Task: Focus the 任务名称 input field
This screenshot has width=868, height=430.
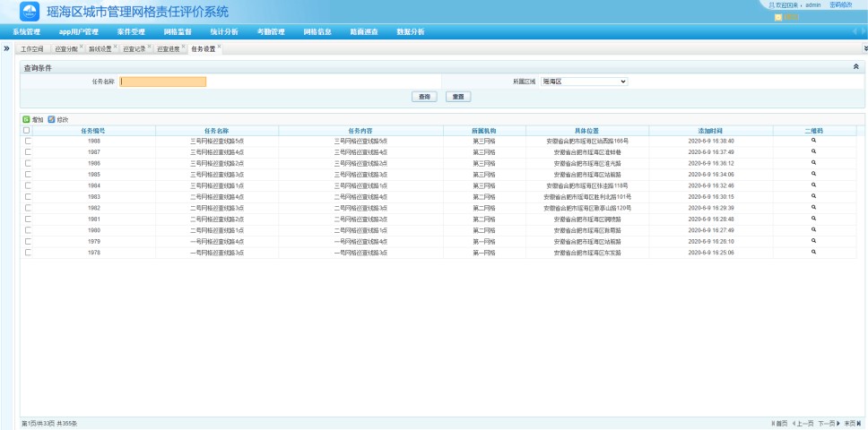Action: (162, 82)
